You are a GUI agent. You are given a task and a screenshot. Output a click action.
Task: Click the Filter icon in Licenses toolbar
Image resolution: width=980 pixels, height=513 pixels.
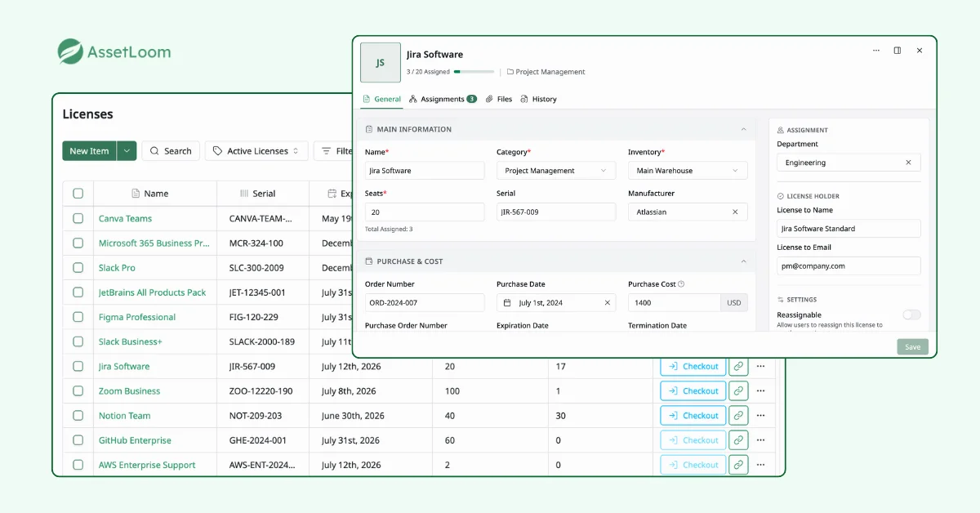pyautogui.click(x=327, y=151)
